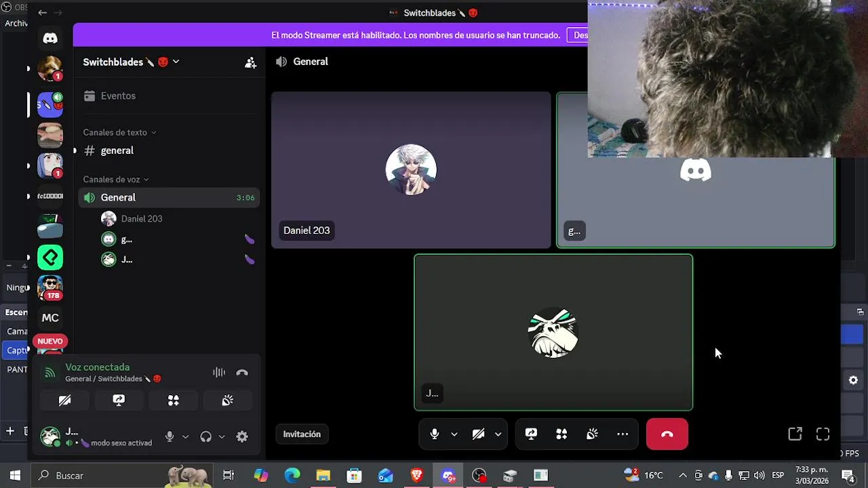Screen dimensions: 868x488
Task: Add scene with plus button in OBS
Action: (10, 431)
